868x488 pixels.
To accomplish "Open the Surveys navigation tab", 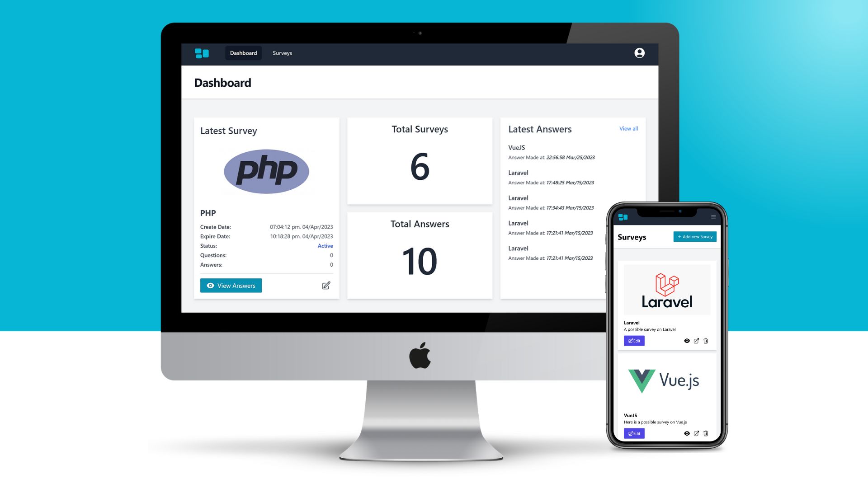I will [282, 53].
